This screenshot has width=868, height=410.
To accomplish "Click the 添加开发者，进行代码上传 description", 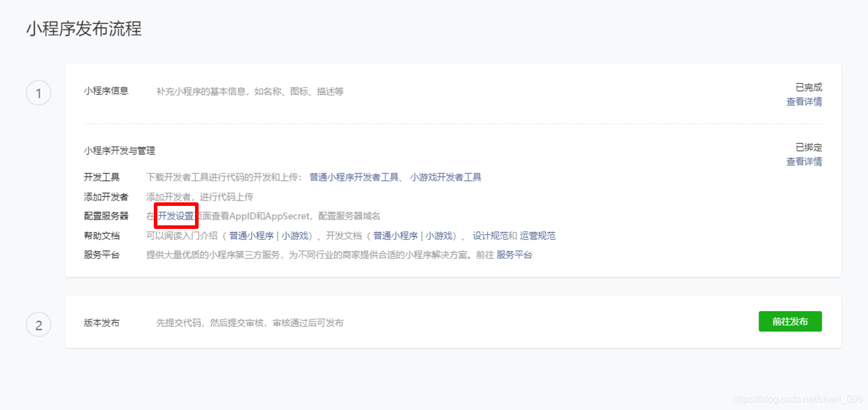I will pyautogui.click(x=200, y=196).
